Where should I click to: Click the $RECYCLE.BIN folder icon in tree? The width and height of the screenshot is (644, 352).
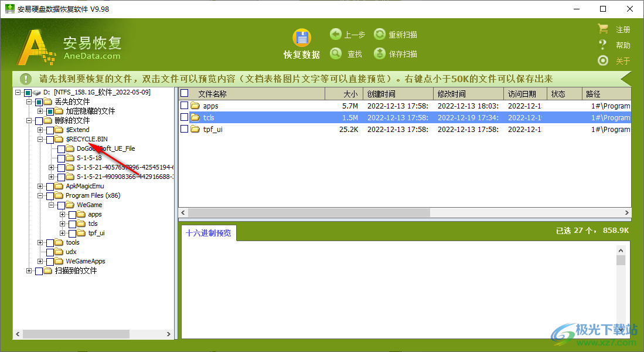click(x=59, y=140)
